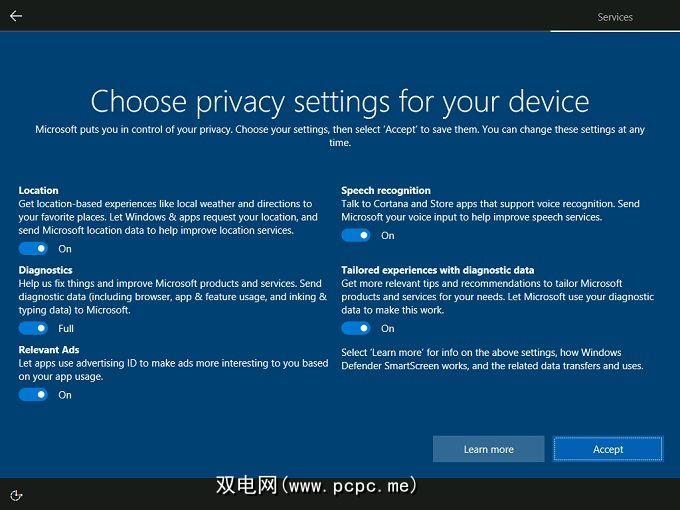
Task: Disable Tailored experiences with diagnostic data toggle
Action: tap(356, 328)
